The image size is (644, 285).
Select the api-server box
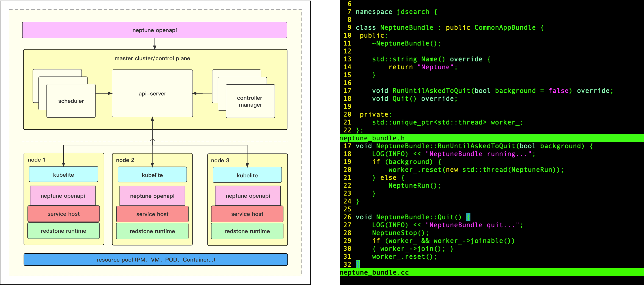point(152,93)
